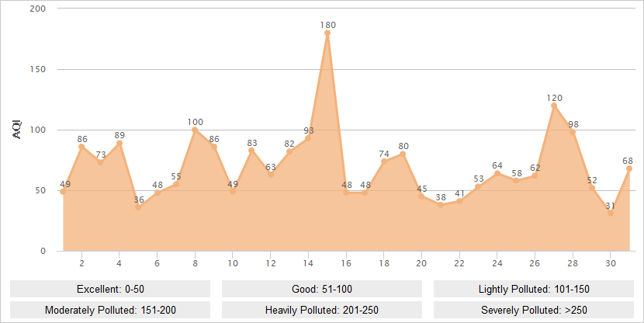
Task: Click the data point valued 45
Action: click(x=421, y=196)
